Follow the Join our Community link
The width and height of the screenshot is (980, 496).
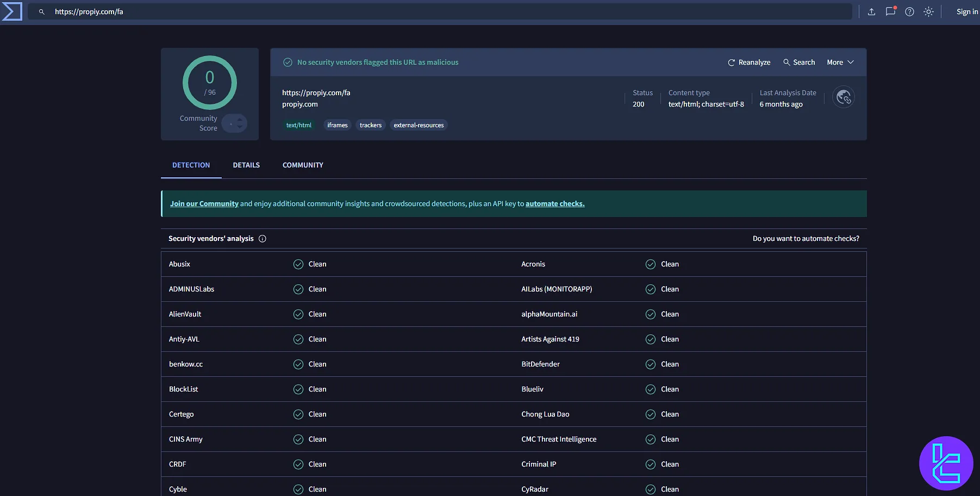tap(204, 203)
